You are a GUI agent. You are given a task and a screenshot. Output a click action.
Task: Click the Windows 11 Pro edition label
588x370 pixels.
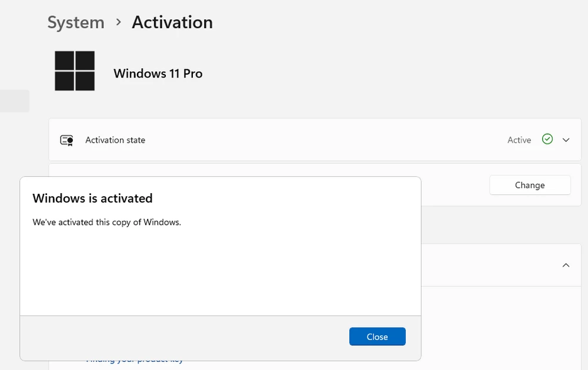pyautogui.click(x=158, y=73)
